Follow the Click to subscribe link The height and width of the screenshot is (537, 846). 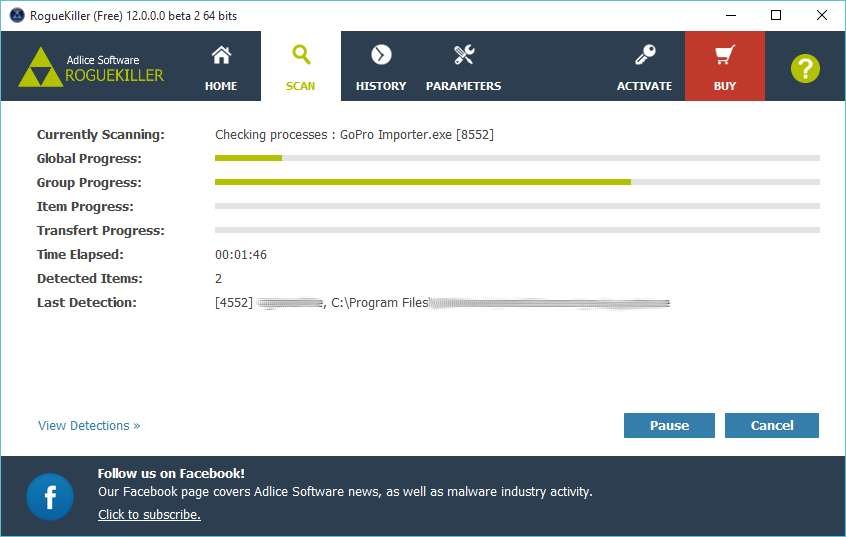click(149, 514)
